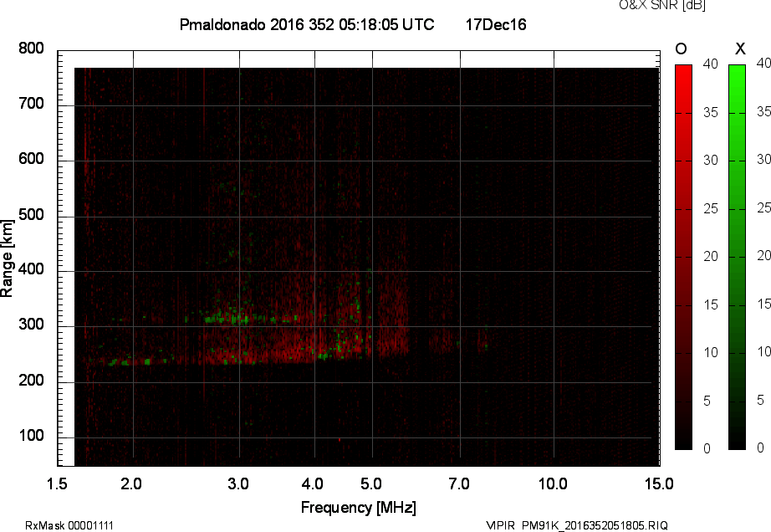Click the 10.0 tick on frequency axis
Viewport: 771px width, 532px height.
(x=553, y=483)
